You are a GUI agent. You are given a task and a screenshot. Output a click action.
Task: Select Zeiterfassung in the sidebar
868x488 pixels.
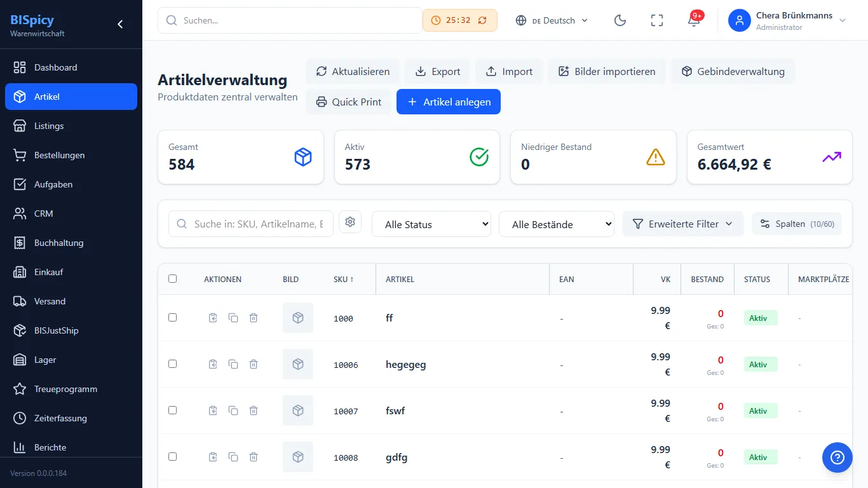click(x=71, y=418)
